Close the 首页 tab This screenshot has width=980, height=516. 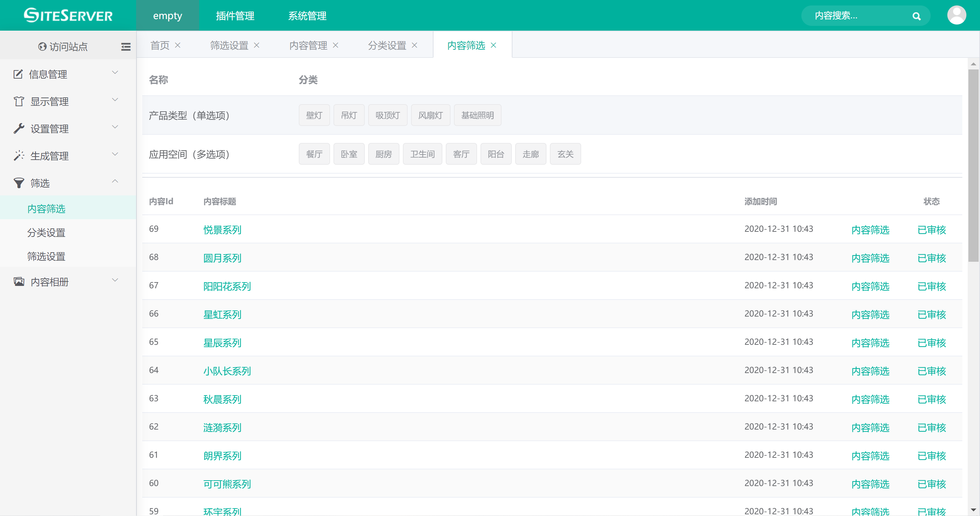[x=178, y=45]
